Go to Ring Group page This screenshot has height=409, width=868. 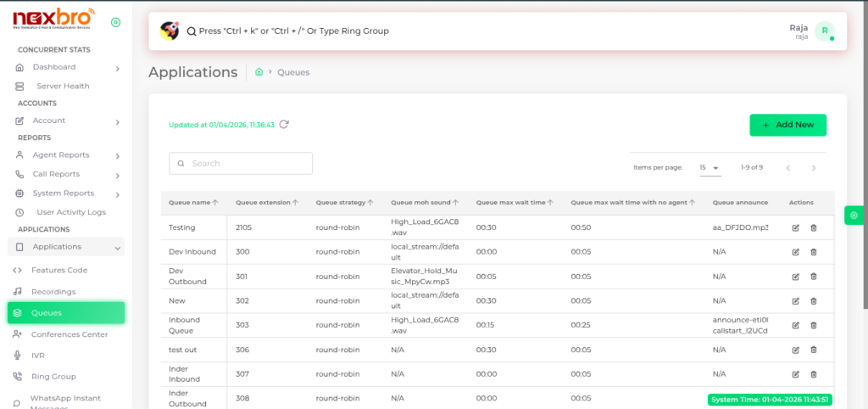click(x=53, y=377)
